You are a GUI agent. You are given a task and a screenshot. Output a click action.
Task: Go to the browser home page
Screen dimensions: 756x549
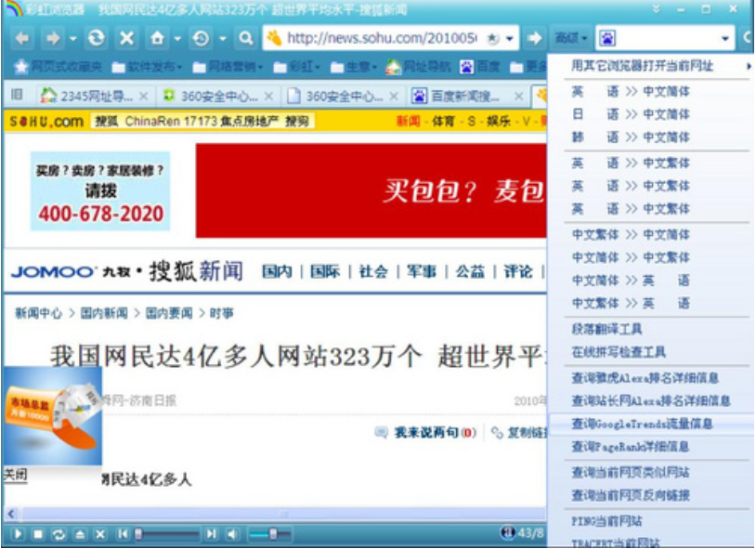(157, 38)
